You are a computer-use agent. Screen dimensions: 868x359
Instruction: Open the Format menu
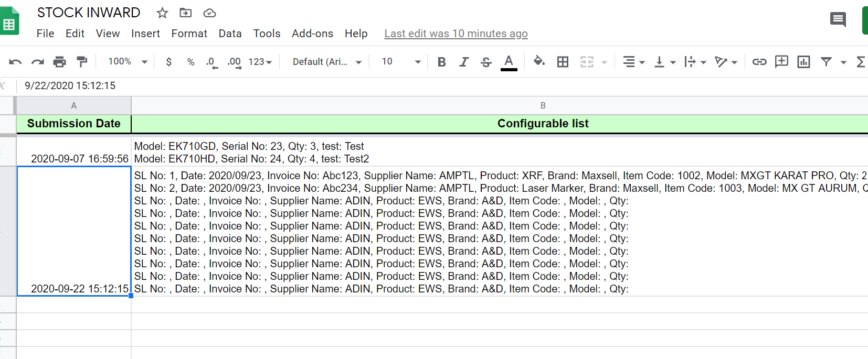(x=189, y=34)
